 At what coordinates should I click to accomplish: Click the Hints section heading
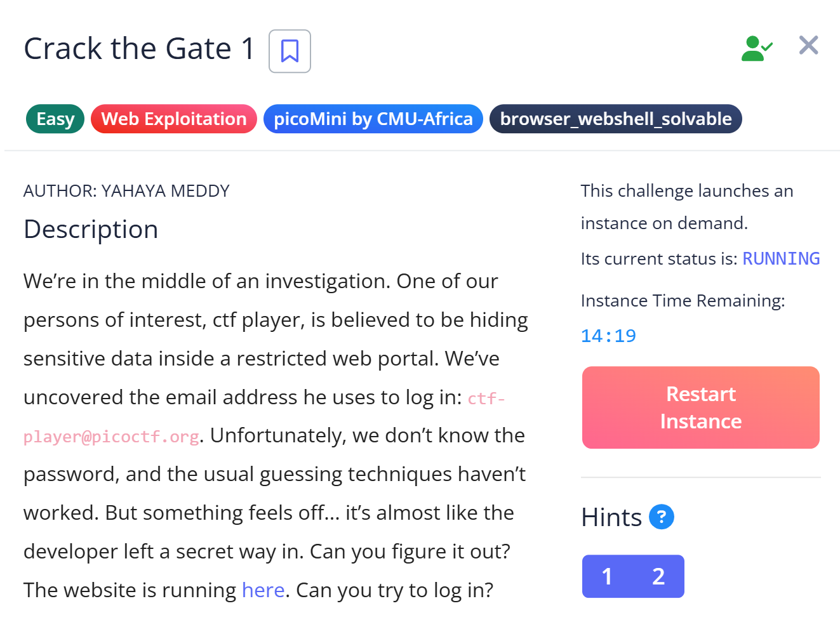pos(611,517)
